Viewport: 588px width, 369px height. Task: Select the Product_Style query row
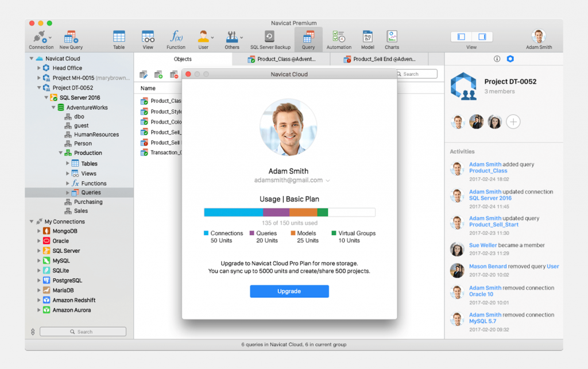[x=161, y=112]
